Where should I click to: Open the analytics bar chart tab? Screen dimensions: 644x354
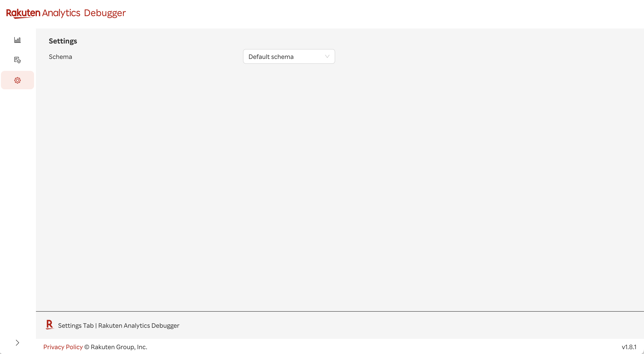point(17,40)
